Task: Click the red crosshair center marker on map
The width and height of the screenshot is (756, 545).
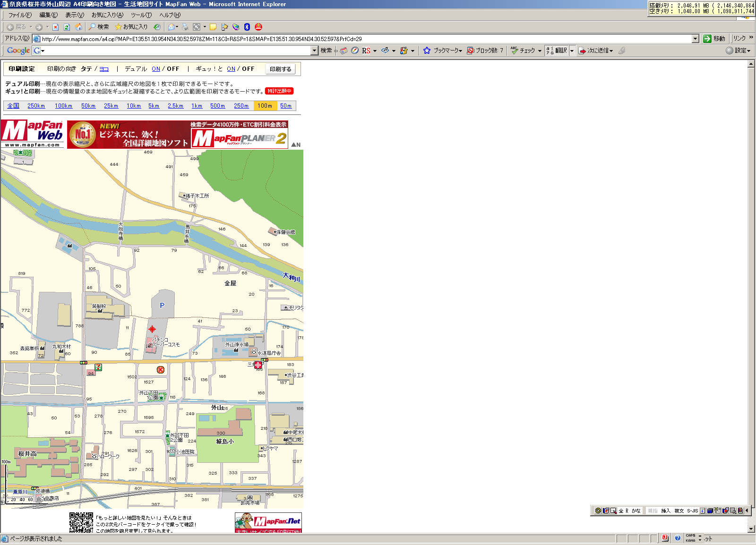Action: 152,329
